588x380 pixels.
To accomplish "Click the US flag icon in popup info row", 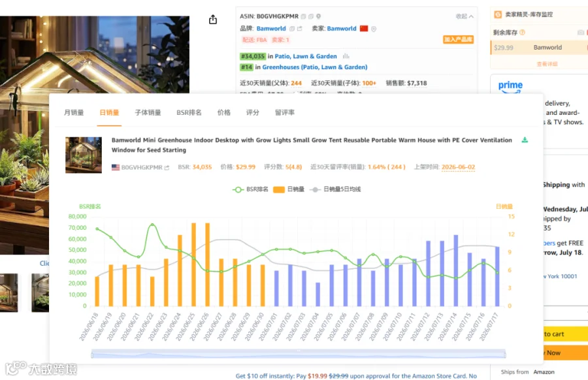I will [116, 167].
